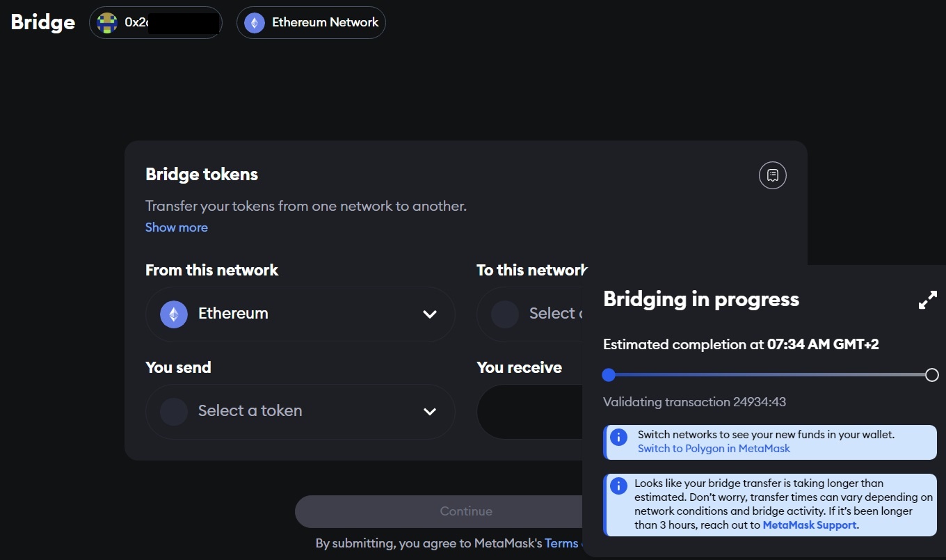Click the blue progress start marker
This screenshot has height=560, width=946.
pos(609,375)
